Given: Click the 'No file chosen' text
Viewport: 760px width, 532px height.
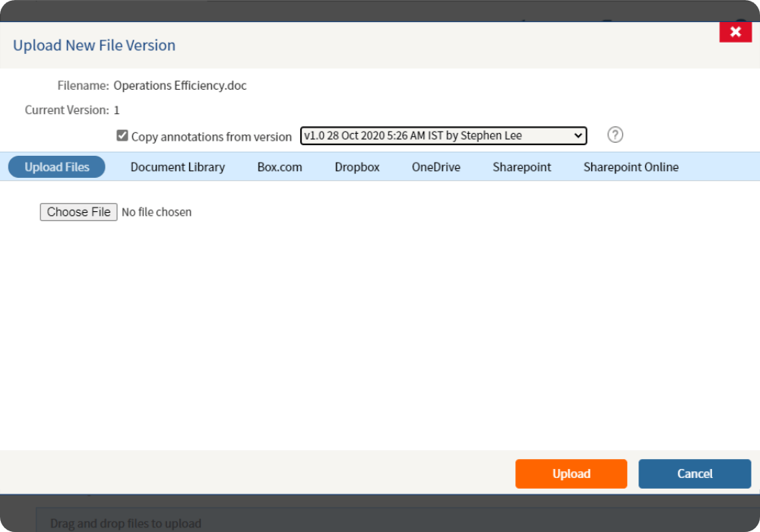Looking at the screenshot, I should [157, 212].
